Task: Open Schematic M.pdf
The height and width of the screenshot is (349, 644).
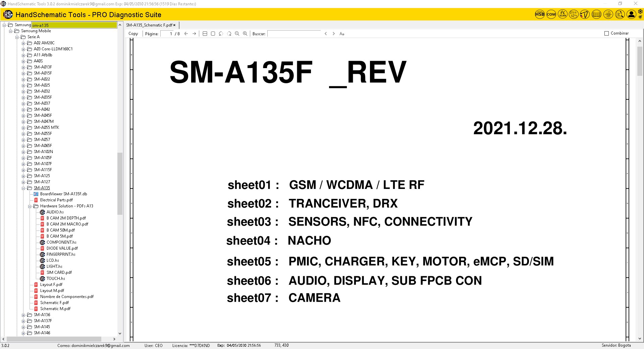Action: (55, 309)
